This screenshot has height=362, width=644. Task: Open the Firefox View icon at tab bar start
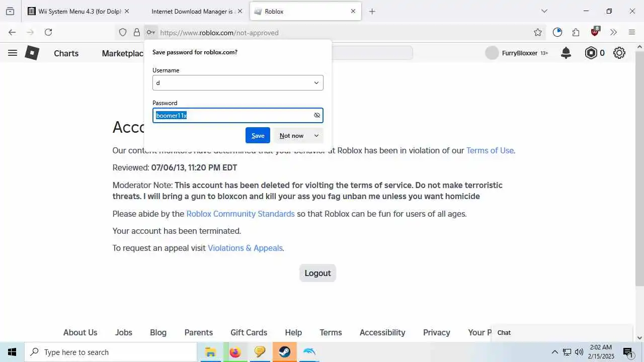point(10,11)
